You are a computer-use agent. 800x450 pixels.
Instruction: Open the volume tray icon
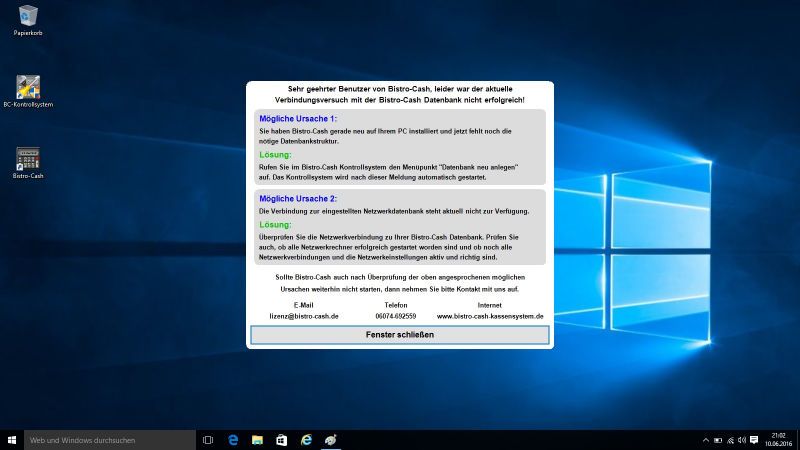click(742, 440)
